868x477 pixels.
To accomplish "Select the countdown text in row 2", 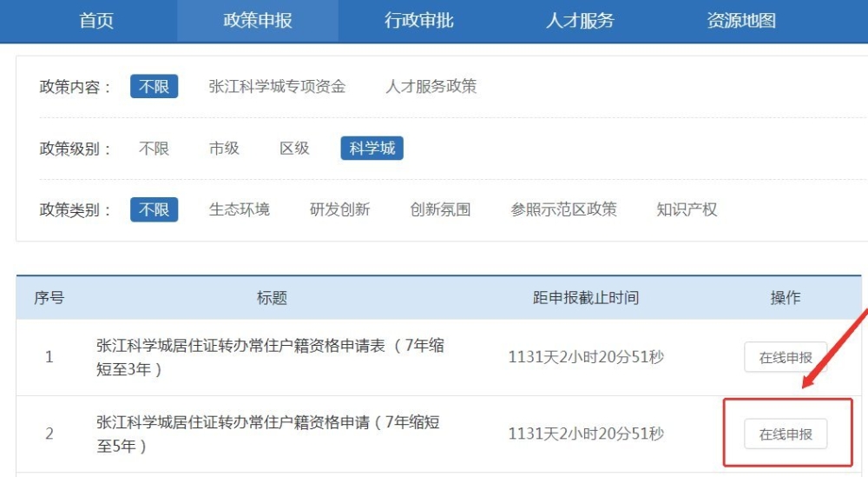I will (586, 434).
